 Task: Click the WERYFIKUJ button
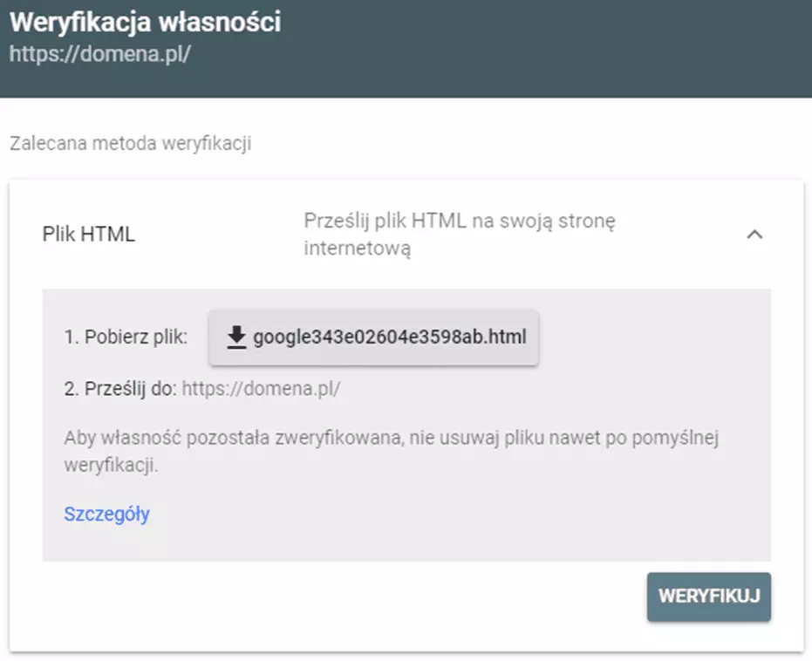coord(708,596)
